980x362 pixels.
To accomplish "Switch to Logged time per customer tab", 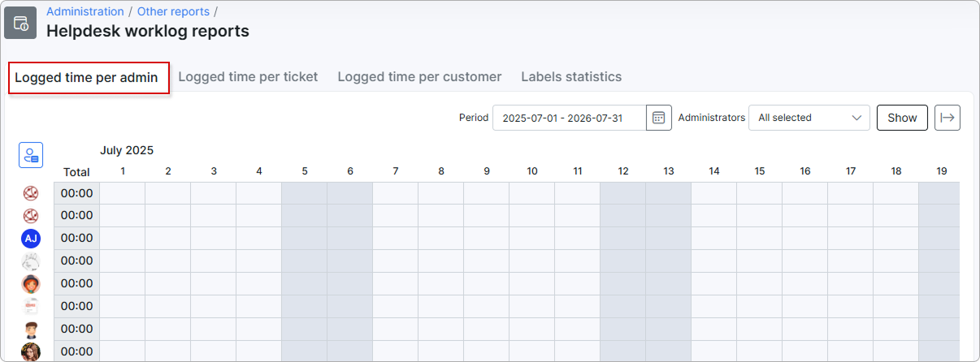I will point(419,76).
